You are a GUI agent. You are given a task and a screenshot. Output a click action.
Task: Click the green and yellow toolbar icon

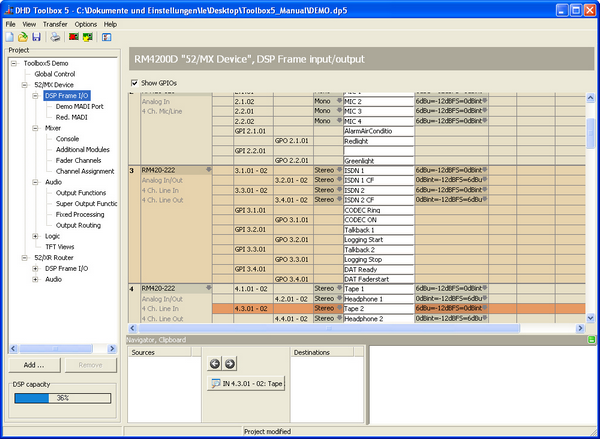pos(86,37)
